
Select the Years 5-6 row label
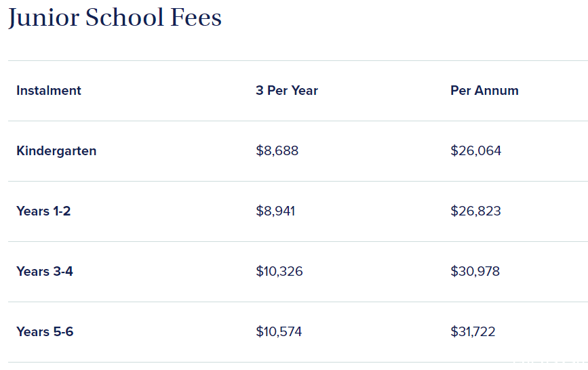click(x=45, y=332)
